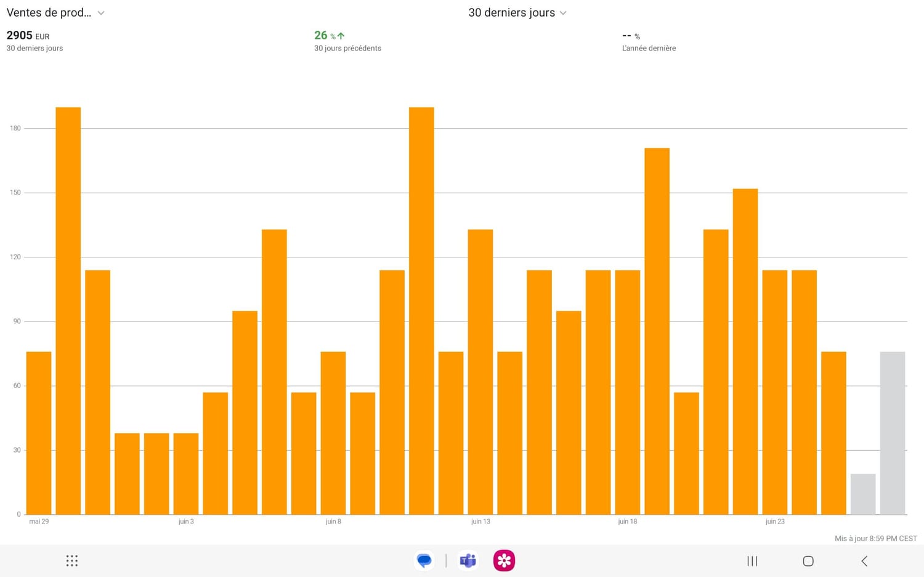Image resolution: width=924 pixels, height=577 pixels.
Task: Expand the Ventes de prod... metric dropdown
Action: (x=55, y=13)
